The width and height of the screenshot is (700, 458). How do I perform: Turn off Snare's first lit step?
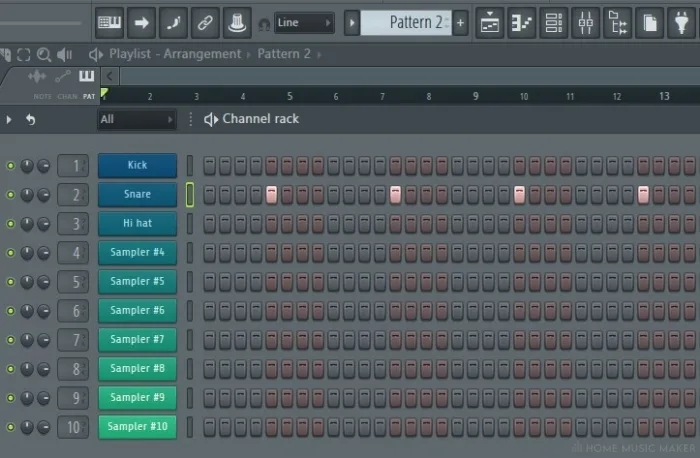[x=271, y=195]
